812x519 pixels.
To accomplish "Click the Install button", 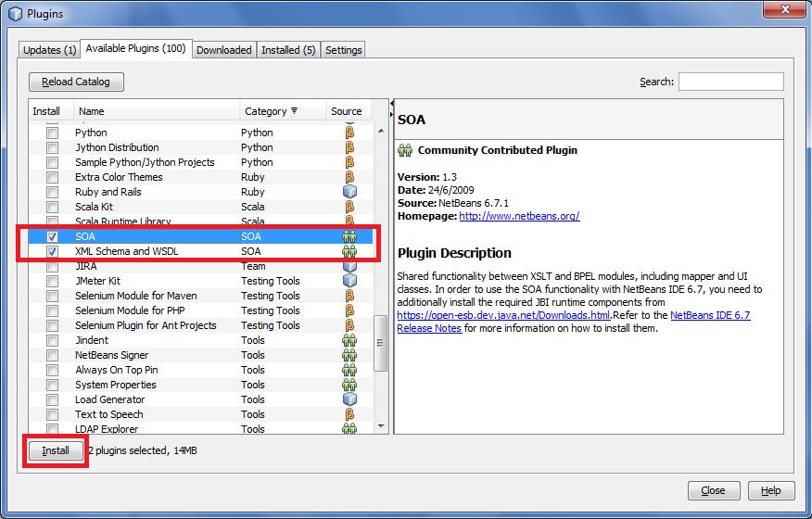I will pyautogui.click(x=56, y=450).
